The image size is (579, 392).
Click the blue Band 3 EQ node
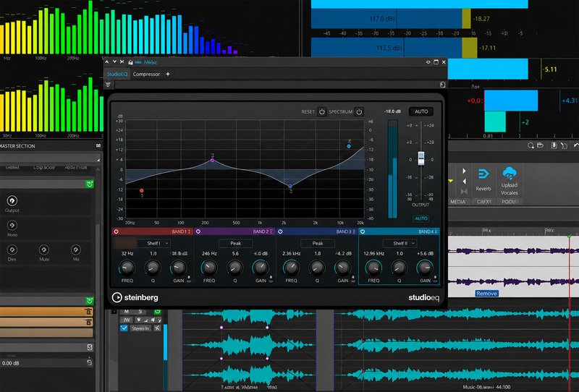pyautogui.click(x=290, y=186)
